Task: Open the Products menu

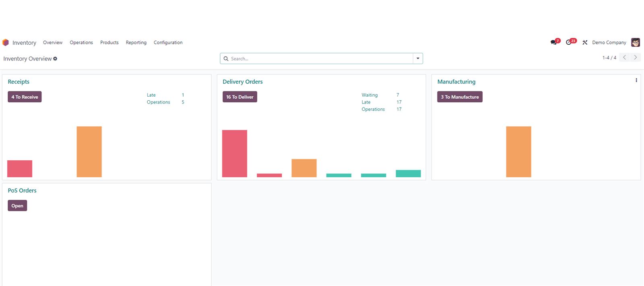Action: coord(109,42)
